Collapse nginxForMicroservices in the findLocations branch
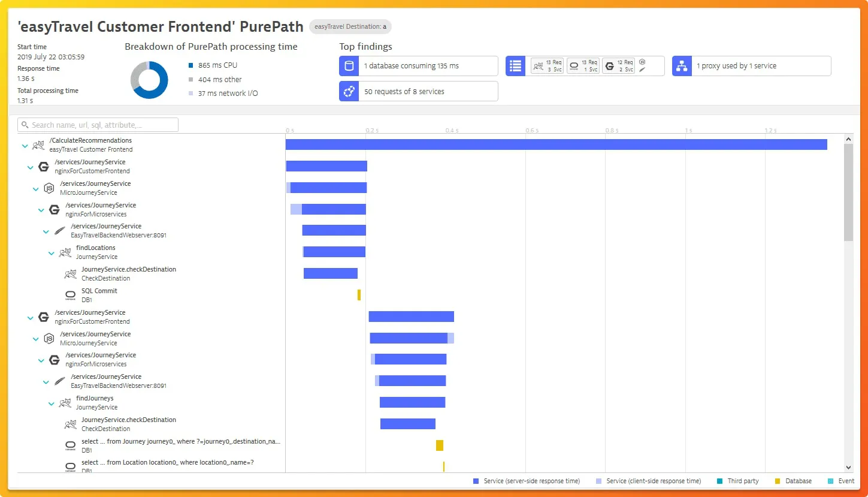Image resolution: width=868 pixels, height=497 pixels. point(41,210)
